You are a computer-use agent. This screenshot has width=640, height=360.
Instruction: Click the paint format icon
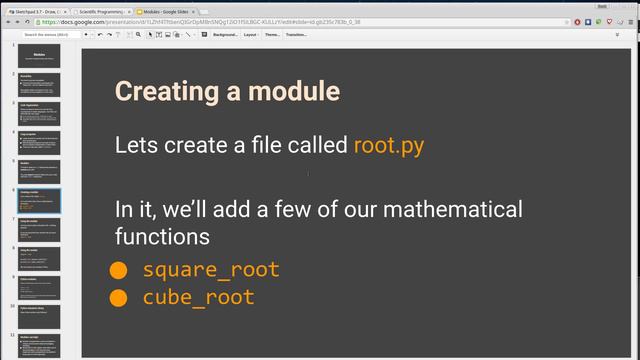(x=118, y=35)
